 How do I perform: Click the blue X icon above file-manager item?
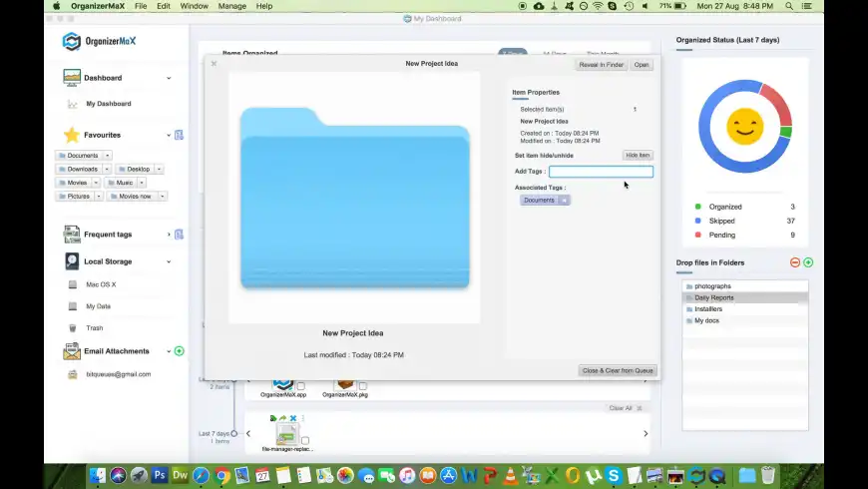[293, 418]
